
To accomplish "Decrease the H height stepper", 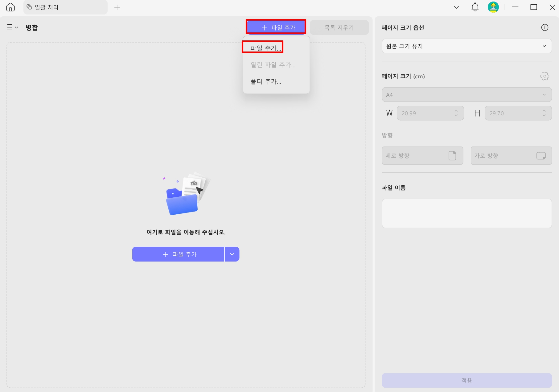I will pyautogui.click(x=544, y=116).
